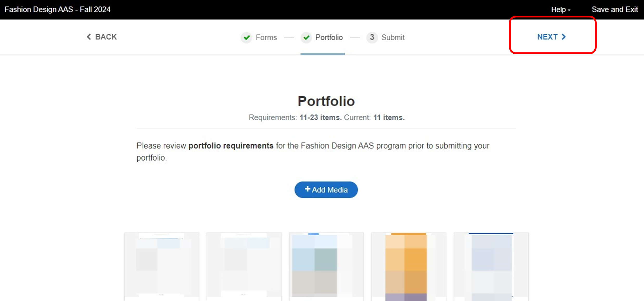Open the Help dropdown menu
Image resolution: width=644 pixels, height=301 pixels.
pyautogui.click(x=558, y=10)
